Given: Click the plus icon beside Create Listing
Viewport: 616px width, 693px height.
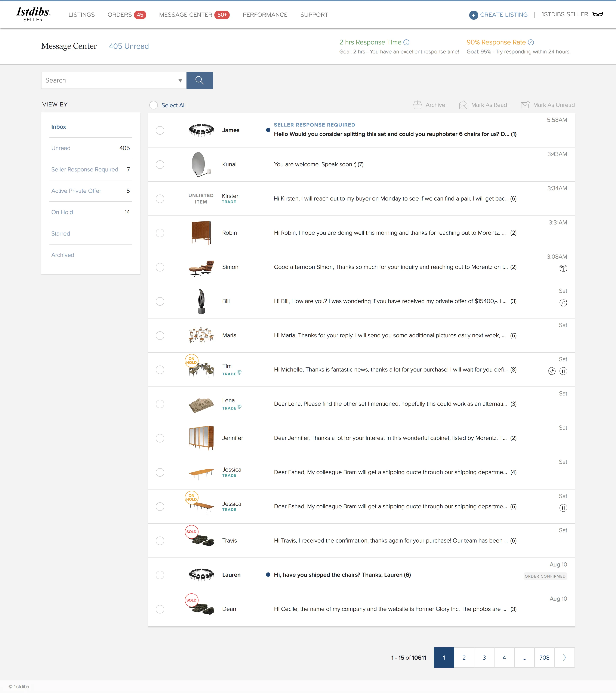Looking at the screenshot, I should point(474,15).
